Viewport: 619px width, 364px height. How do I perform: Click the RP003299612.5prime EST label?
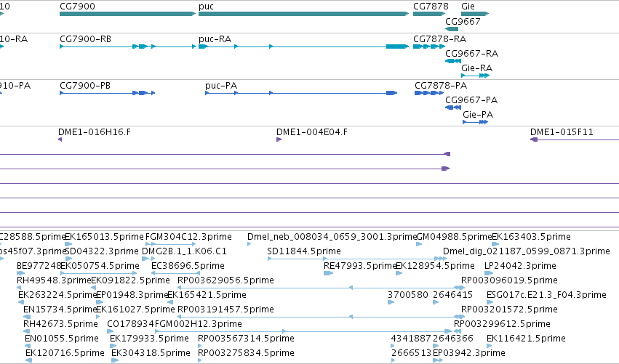pyautogui.click(x=502, y=324)
